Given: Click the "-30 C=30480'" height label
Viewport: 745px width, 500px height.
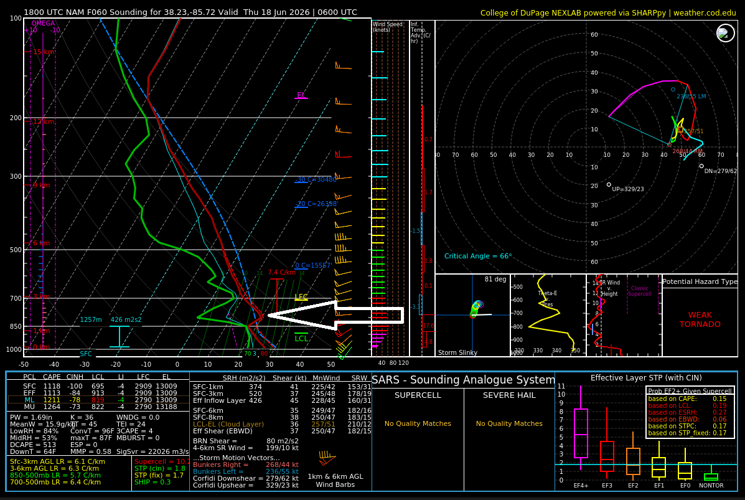Looking at the screenshot, I should (x=316, y=179).
